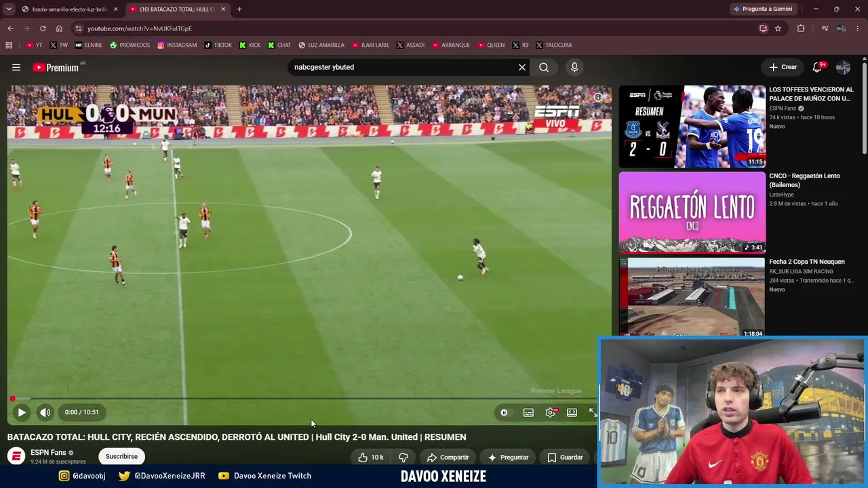Open Everton vs Crystal Palace resumen thumbnail
The height and width of the screenshot is (488, 868).
tap(692, 127)
